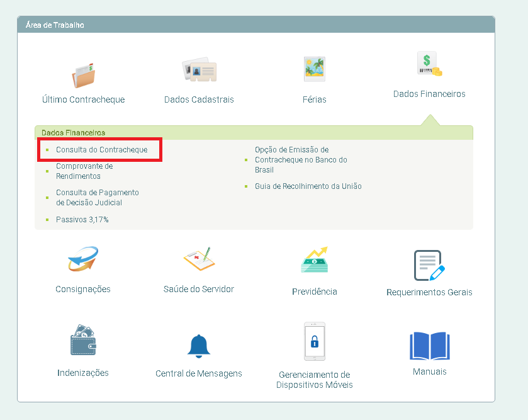528x420 pixels.
Task: Click Consulta de Pagamento de Decisão Judicial
Action: [x=97, y=198]
